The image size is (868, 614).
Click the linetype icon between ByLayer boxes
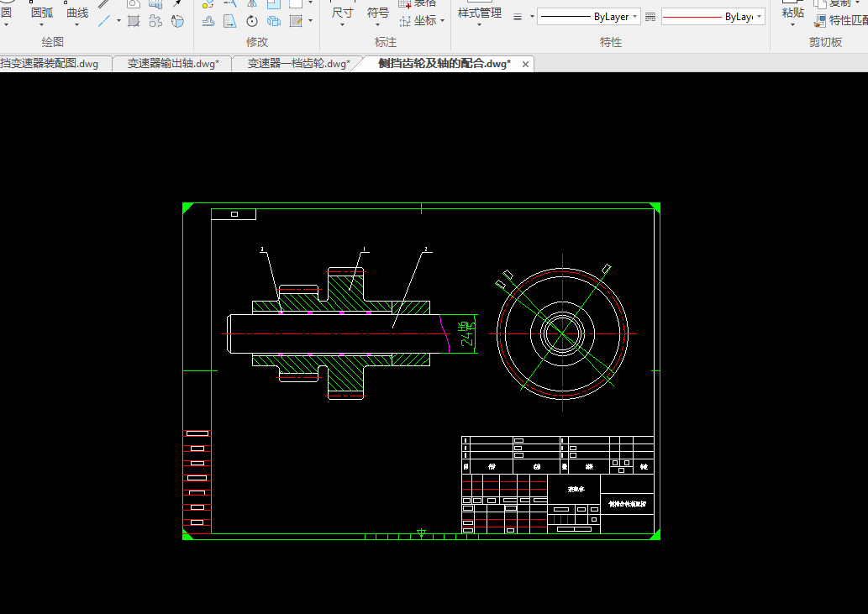tap(650, 17)
